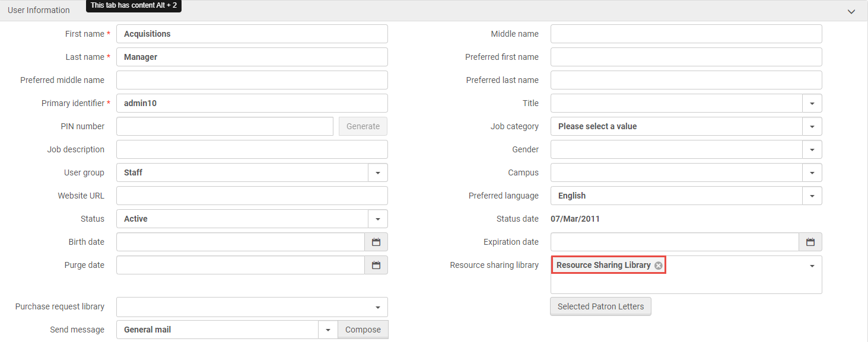Open the Expiration date calendar picker
Image resolution: width=868 pixels, height=342 pixels.
tap(810, 242)
